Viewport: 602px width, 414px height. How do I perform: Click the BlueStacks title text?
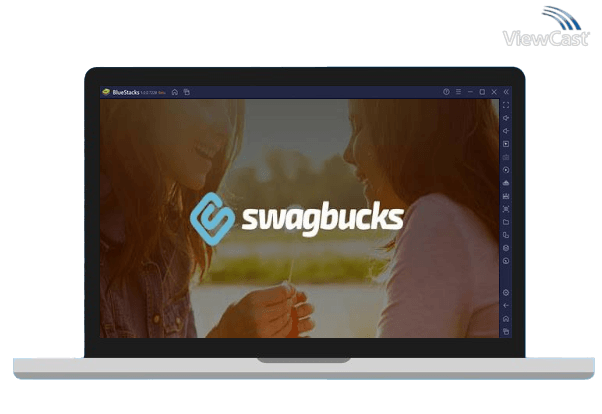pos(126,92)
